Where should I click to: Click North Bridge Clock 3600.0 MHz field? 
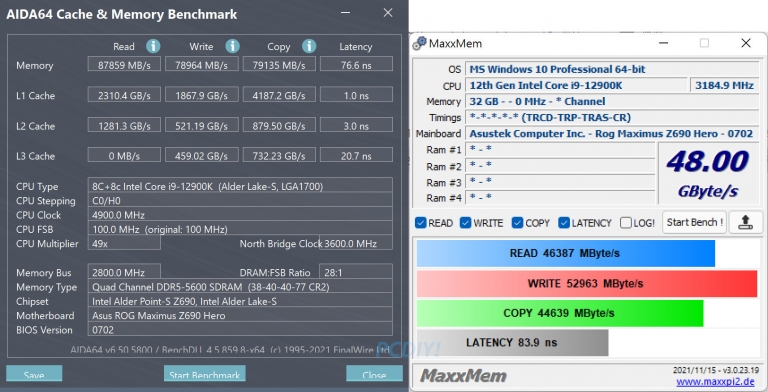tap(356, 243)
